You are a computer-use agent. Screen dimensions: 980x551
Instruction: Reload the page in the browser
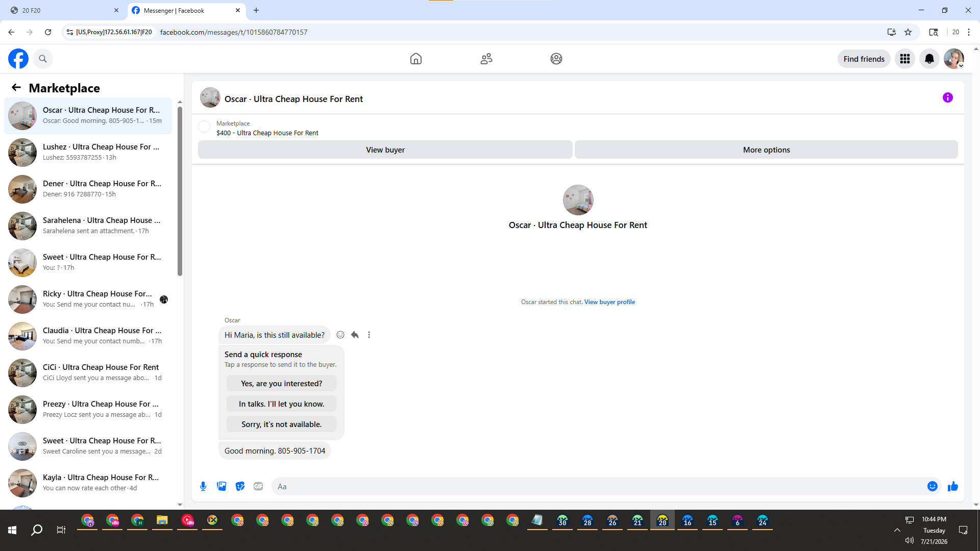tap(48, 32)
